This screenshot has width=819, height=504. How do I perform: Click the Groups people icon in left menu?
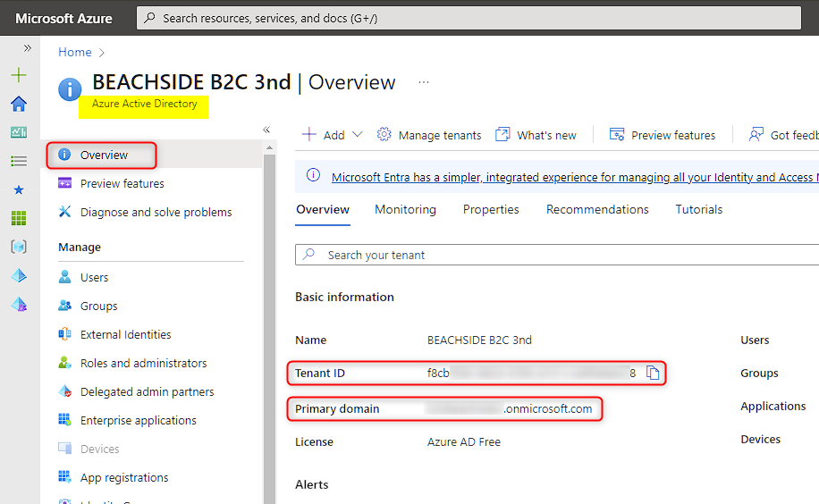click(64, 306)
